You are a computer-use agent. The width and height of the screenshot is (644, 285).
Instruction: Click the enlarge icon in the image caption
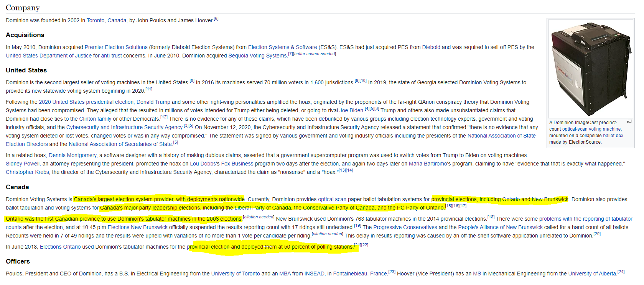629,122
